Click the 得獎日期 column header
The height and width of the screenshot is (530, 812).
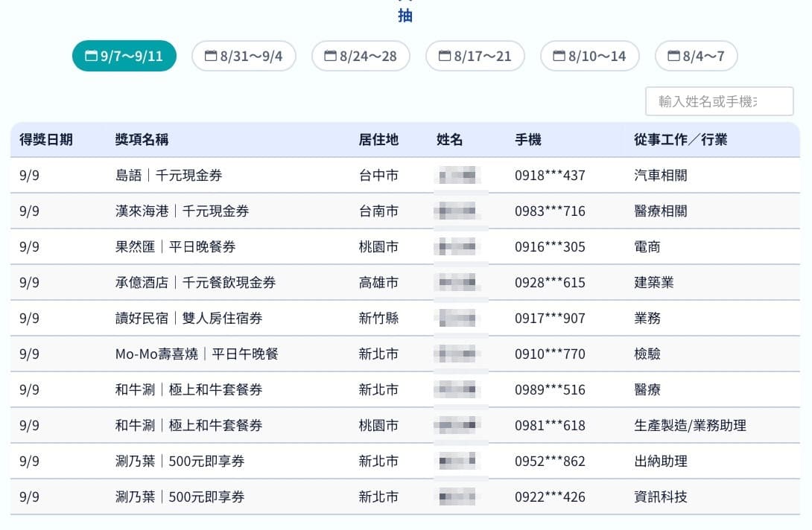click(46, 140)
